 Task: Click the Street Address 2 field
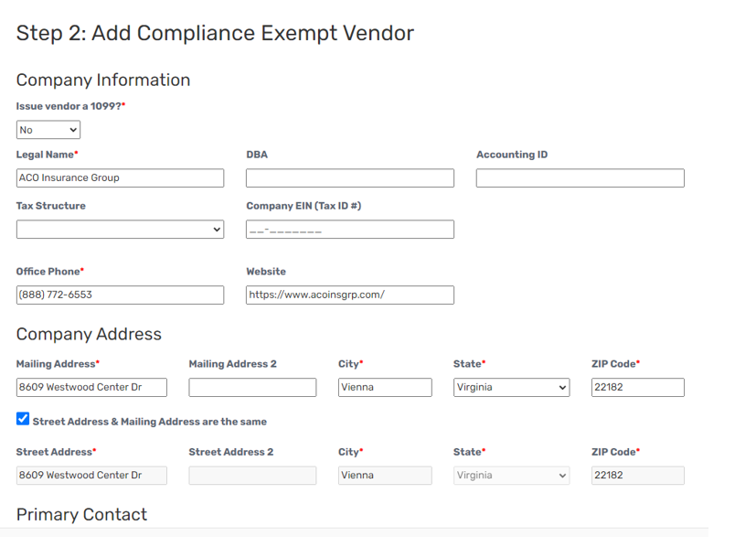click(x=252, y=475)
